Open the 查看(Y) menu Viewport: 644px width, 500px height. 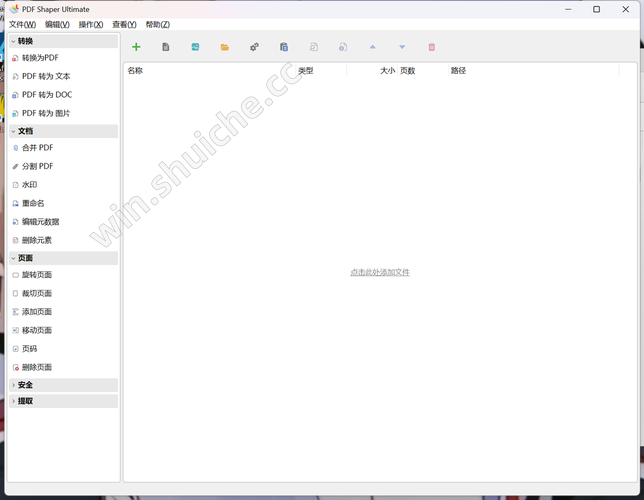[124, 25]
